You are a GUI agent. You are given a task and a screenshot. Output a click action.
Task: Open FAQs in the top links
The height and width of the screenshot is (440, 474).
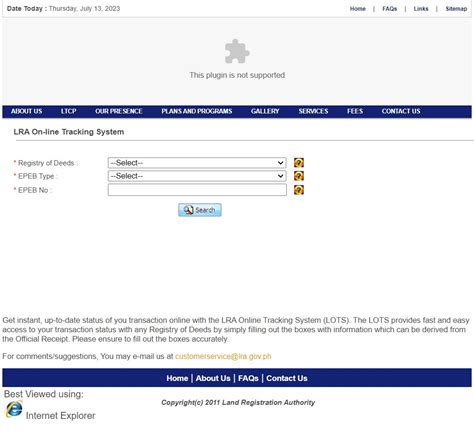(390, 9)
